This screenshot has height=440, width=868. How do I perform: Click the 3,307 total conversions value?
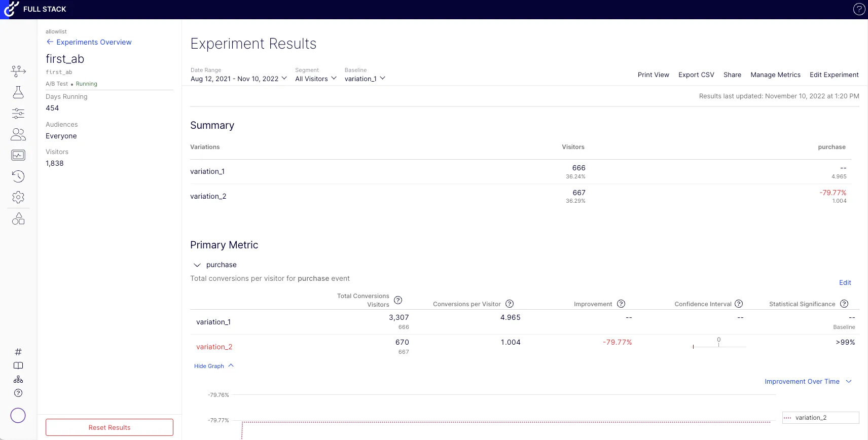click(x=399, y=317)
